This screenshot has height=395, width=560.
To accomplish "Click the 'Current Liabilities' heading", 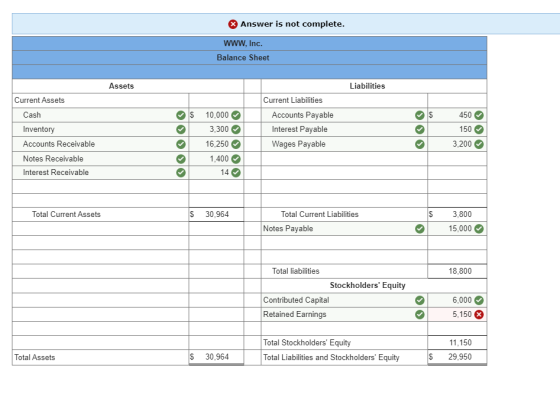I will (293, 100).
